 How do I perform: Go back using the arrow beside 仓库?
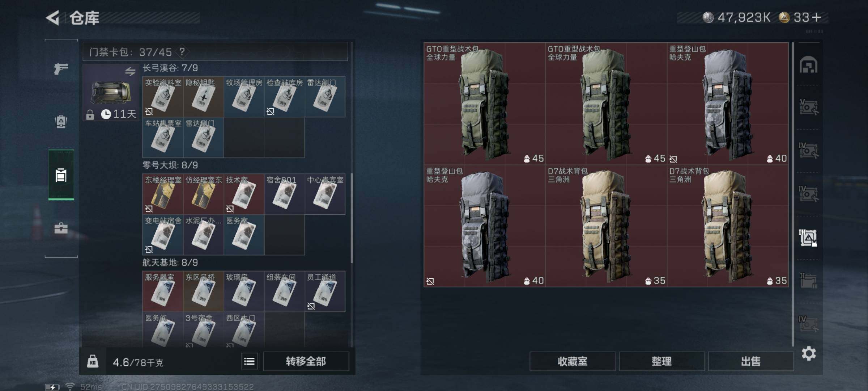(x=53, y=18)
